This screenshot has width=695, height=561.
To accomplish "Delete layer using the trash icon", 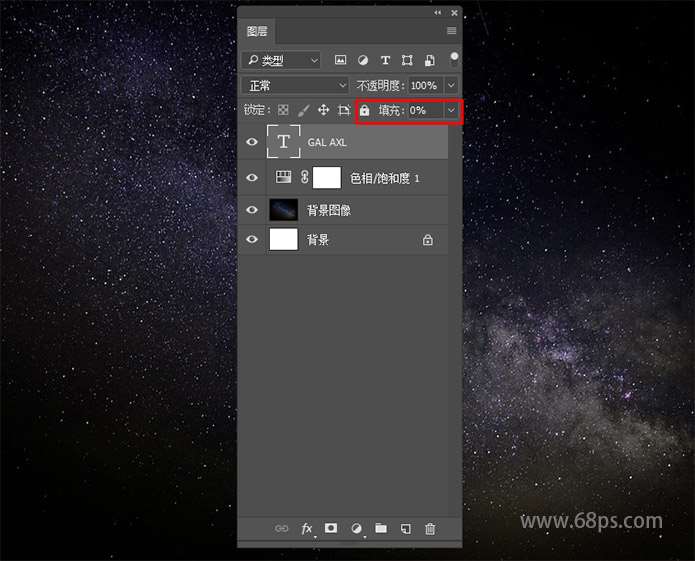I will [x=430, y=528].
